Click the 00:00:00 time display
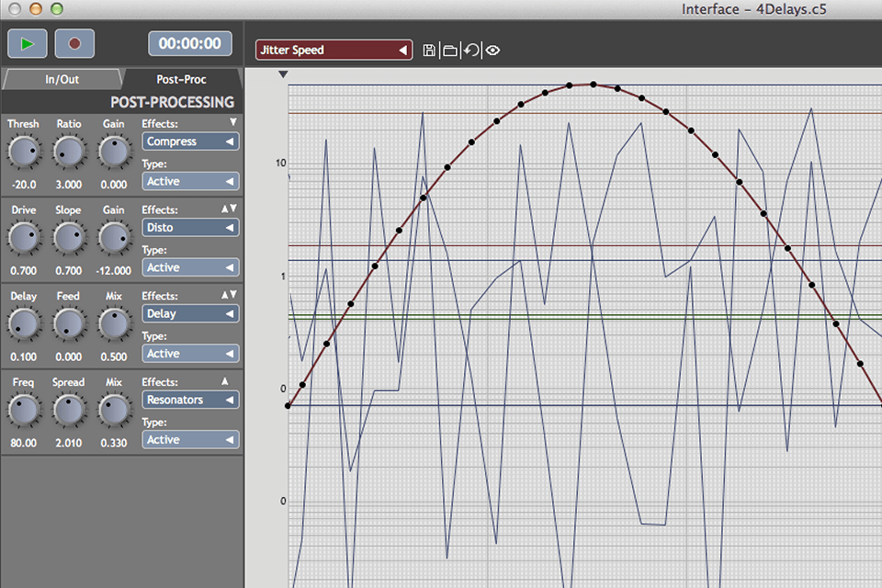Viewport: 882px width, 588px height. pos(190,43)
